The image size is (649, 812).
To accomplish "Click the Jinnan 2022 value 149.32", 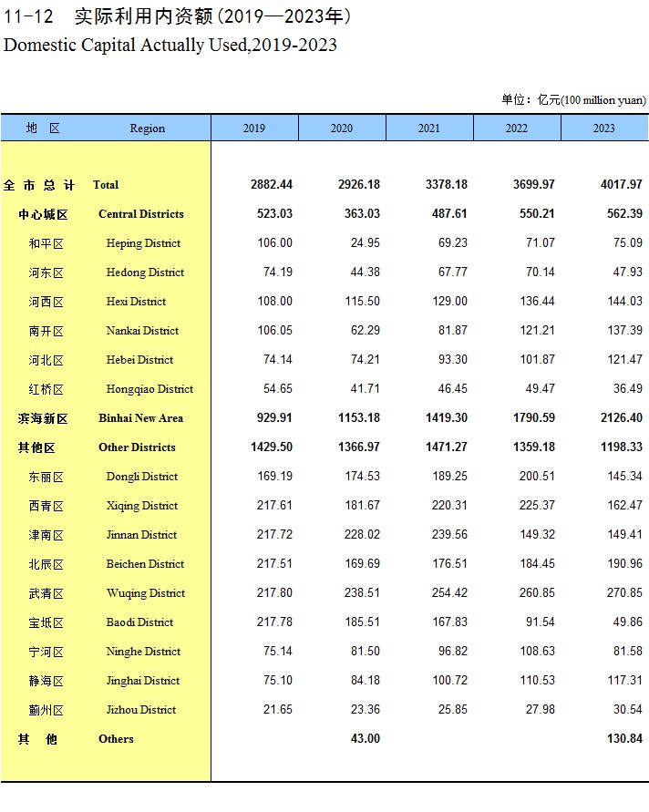I will tap(537, 534).
